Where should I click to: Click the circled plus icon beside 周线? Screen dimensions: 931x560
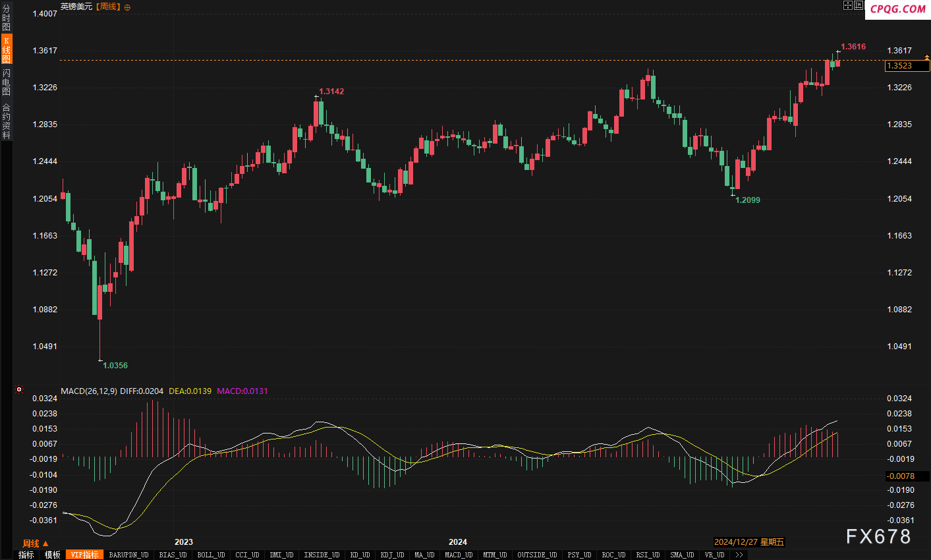point(127,7)
